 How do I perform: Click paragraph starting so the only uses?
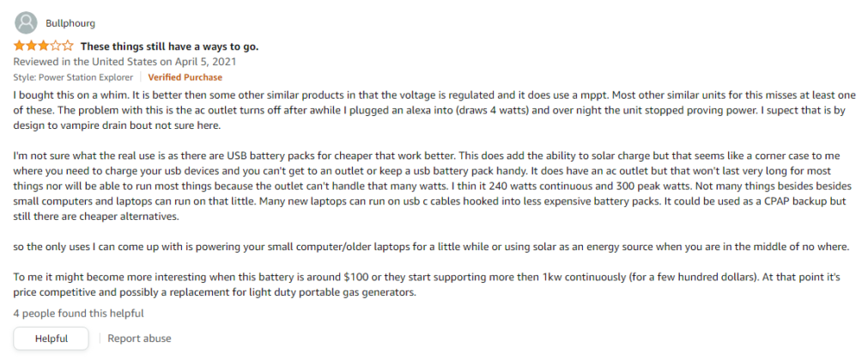[431, 246]
